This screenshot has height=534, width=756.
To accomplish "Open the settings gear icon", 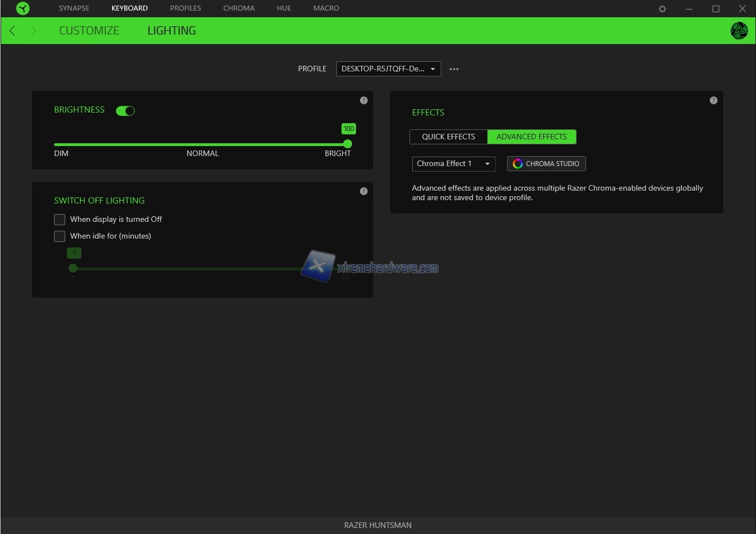I will pos(662,9).
